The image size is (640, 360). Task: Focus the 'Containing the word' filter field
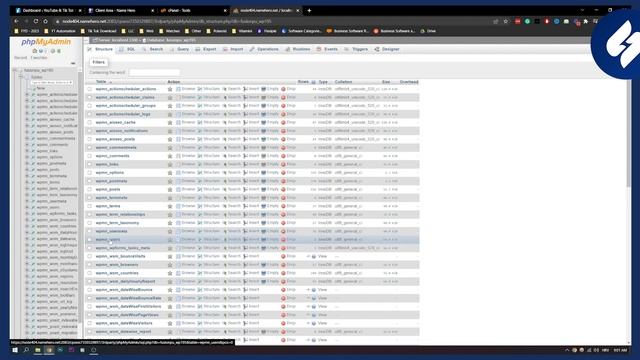click(x=154, y=73)
